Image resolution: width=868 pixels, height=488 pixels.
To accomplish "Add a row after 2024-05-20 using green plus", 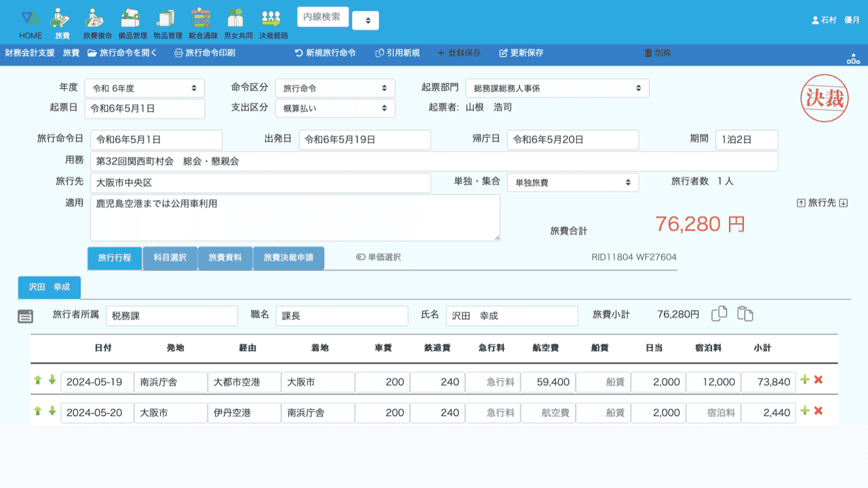I will point(805,411).
